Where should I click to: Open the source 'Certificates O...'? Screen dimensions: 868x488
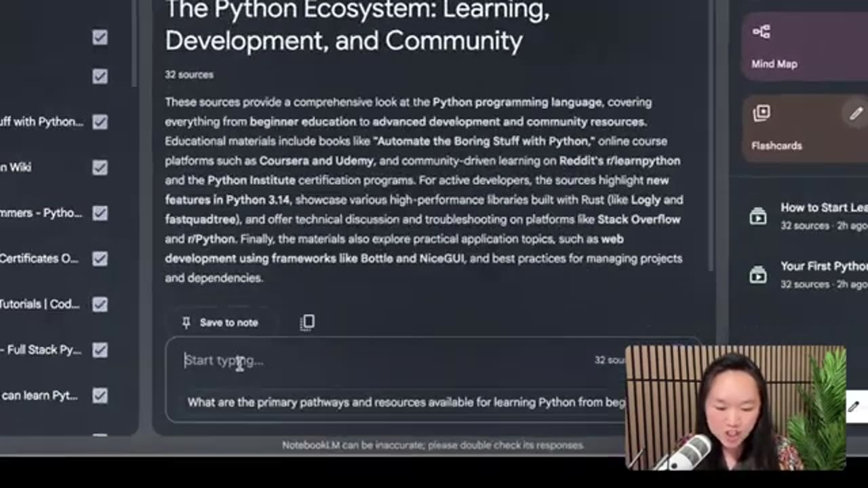pos(39,259)
